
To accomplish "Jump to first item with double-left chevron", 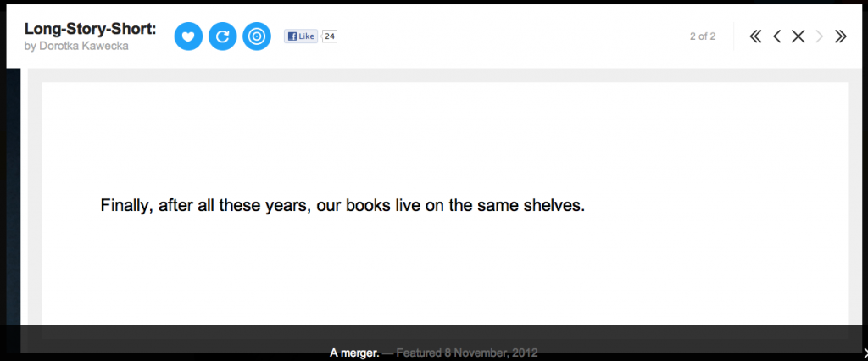I will click(x=755, y=36).
